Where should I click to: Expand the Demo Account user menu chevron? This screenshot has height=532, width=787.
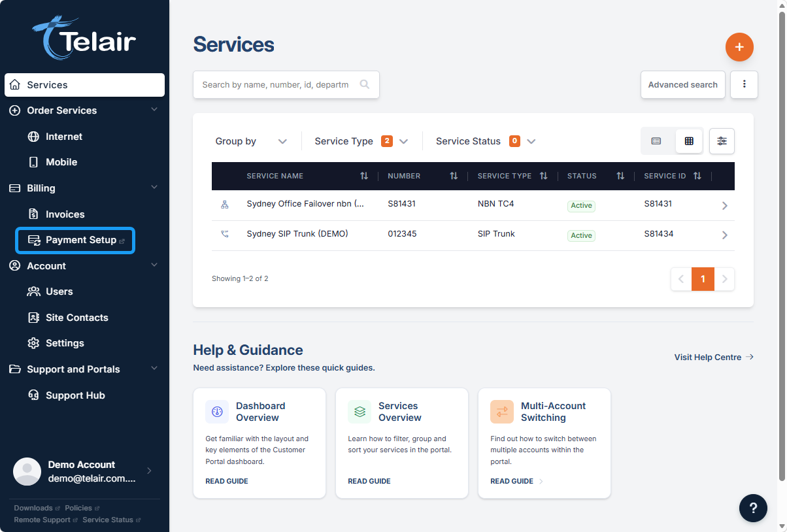click(x=149, y=471)
